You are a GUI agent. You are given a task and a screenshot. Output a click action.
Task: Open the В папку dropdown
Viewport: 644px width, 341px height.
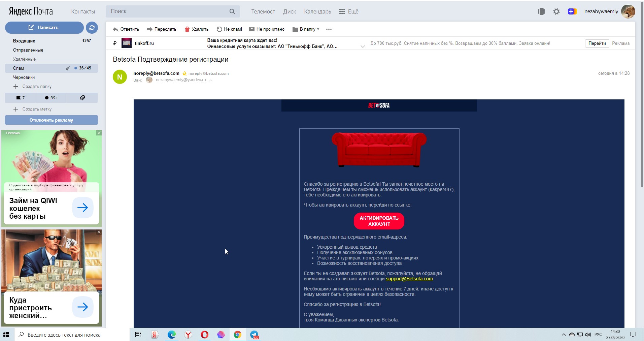click(x=306, y=29)
